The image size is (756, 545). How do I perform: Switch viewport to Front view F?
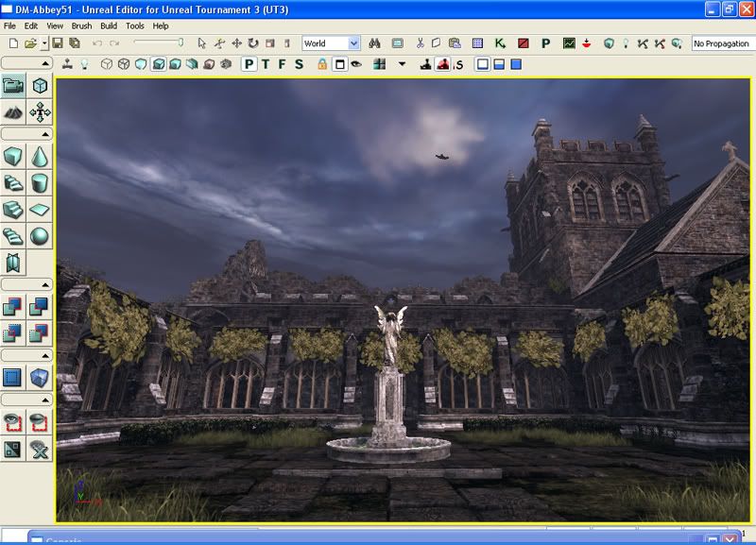[283, 64]
